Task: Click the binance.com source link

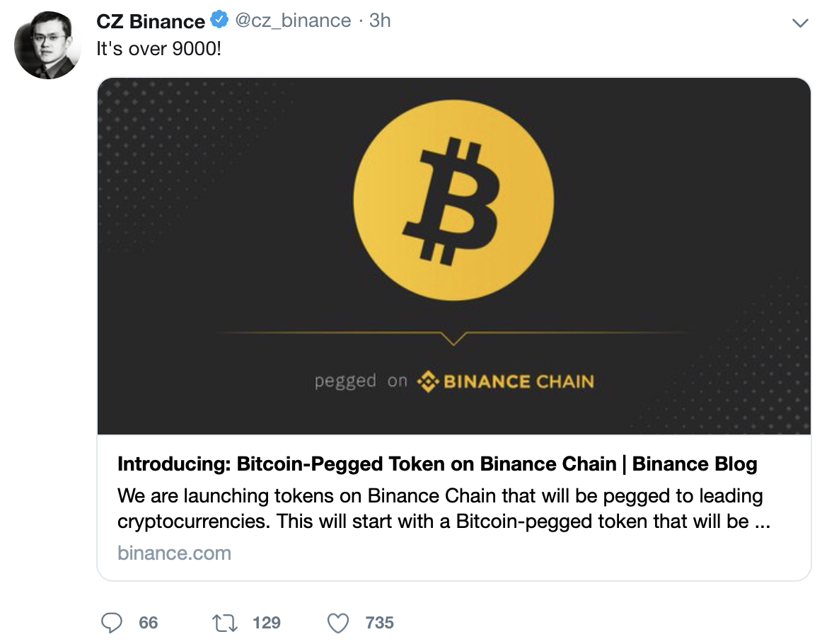Action: tap(175, 553)
